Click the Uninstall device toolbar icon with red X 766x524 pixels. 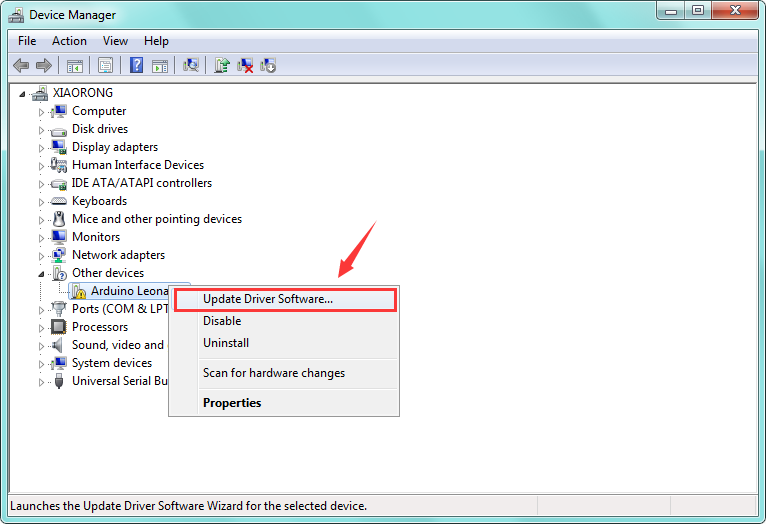[244, 65]
